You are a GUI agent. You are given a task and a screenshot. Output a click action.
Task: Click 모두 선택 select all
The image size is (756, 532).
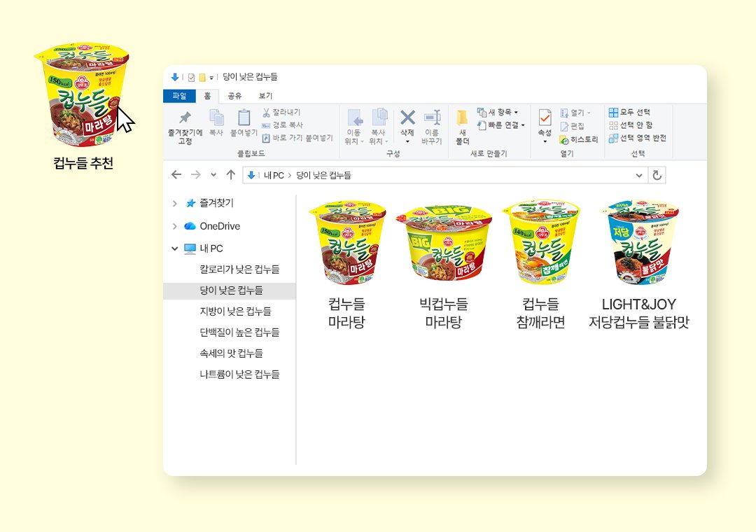point(629,112)
